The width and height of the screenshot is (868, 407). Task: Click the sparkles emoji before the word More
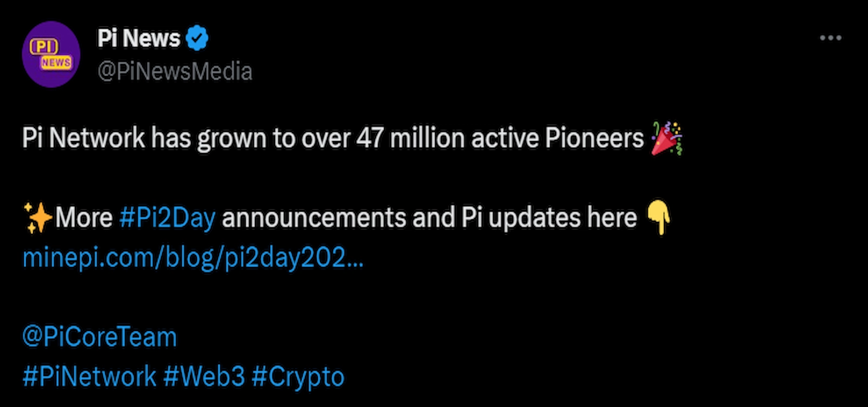tap(41, 217)
